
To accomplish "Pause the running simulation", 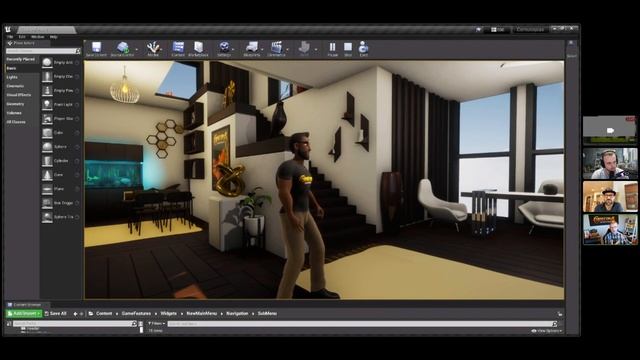I will [333, 47].
